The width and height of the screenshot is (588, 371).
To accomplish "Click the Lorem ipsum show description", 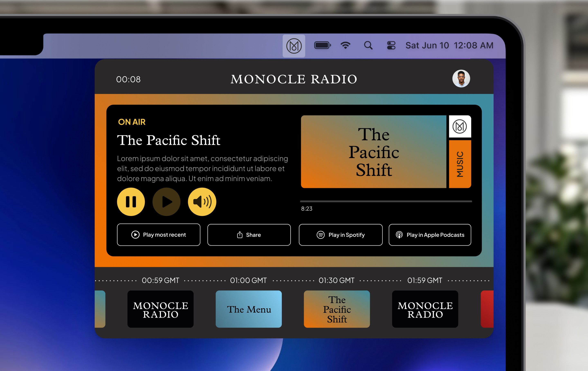I will tap(202, 169).
